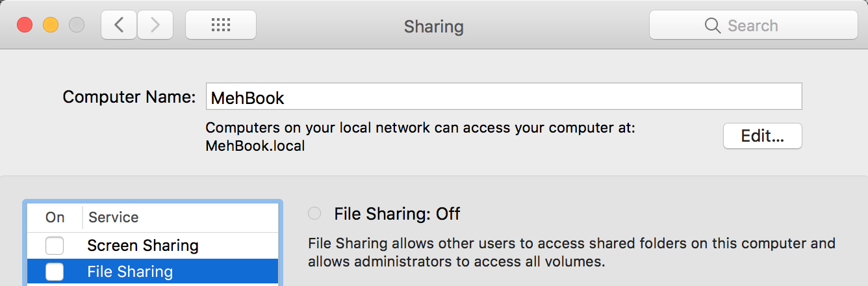
Task: Click the On column header
Action: 55,217
